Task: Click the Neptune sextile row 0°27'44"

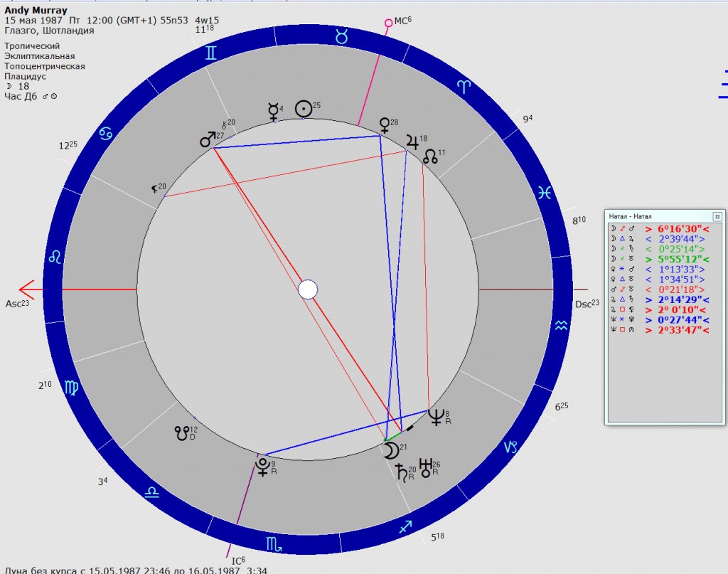Action: pos(660,320)
